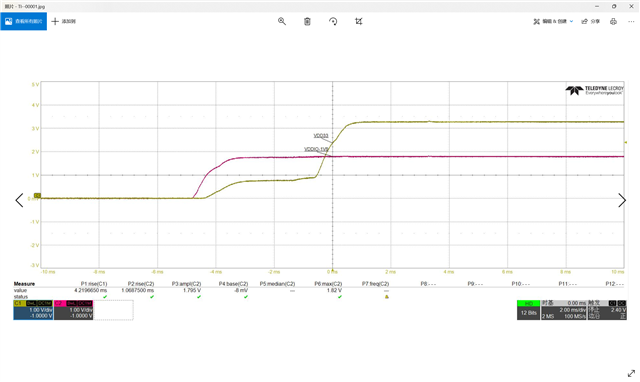Click the Share button
This screenshot has height=382, width=640.
coord(591,21)
